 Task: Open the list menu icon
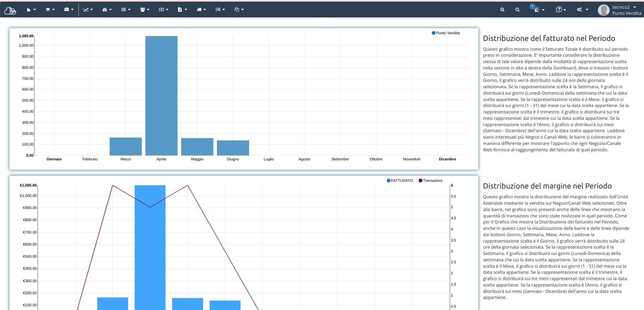[123, 10]
